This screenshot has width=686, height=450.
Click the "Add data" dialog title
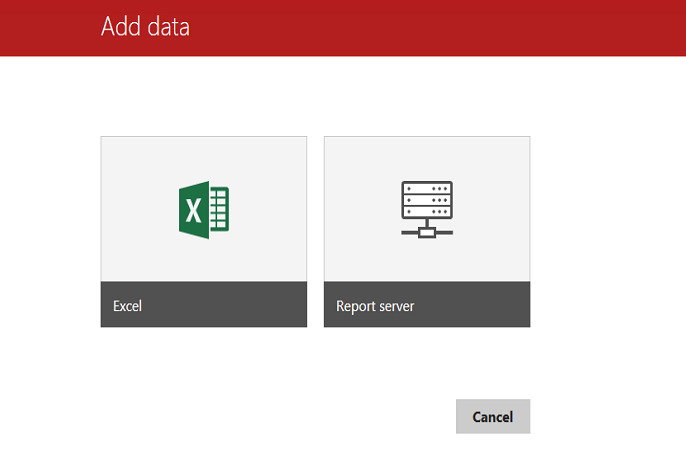[x=145, y=27]
